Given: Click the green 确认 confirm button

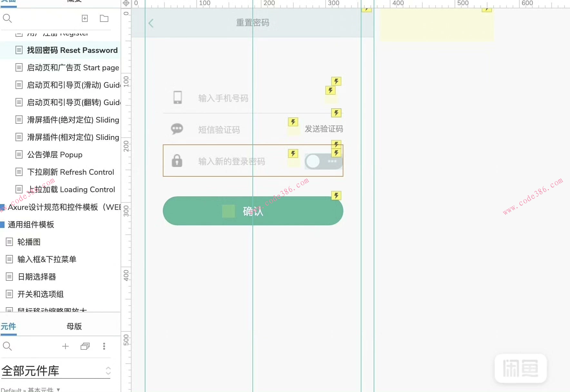Looking at the screenshot, I should tap(253, 211).
